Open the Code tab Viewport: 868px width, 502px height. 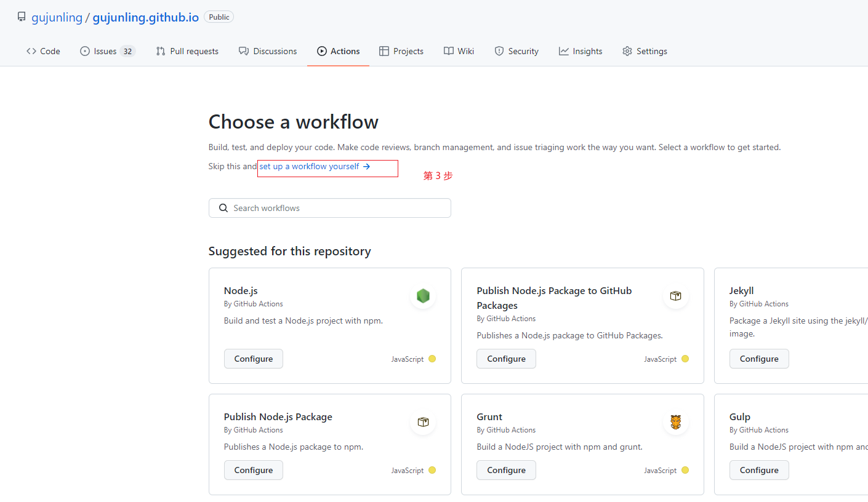tap(43, 51)
